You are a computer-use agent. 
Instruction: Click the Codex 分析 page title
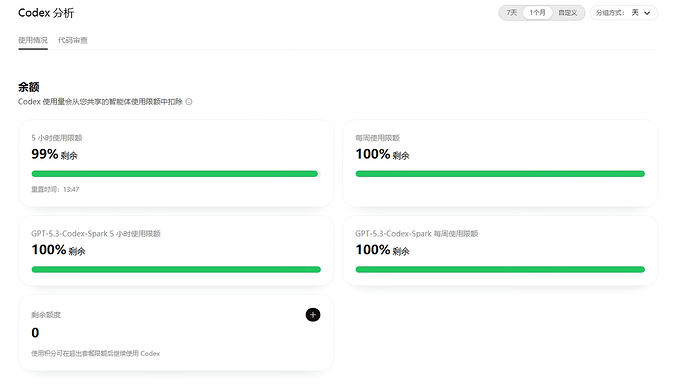point(46,13)
